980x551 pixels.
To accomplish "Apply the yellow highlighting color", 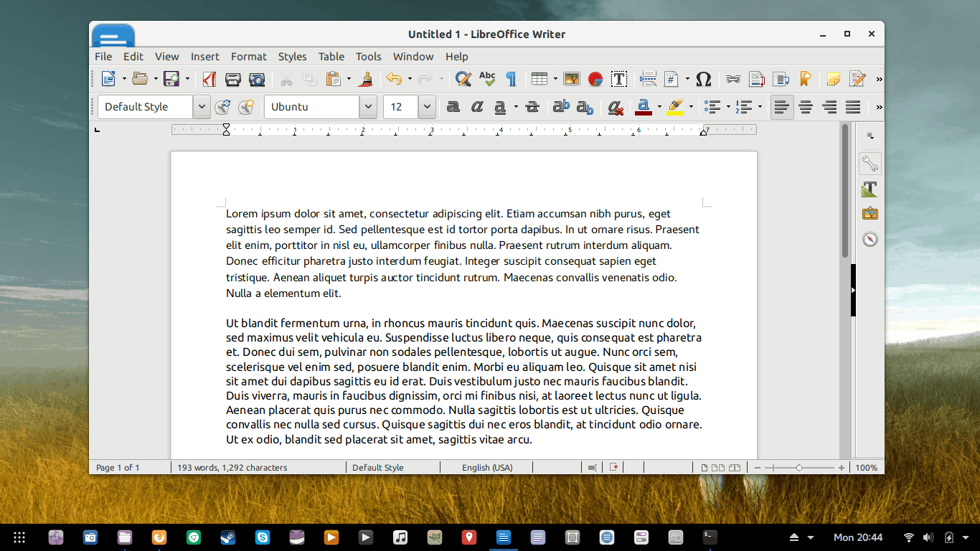I will [674, 107].
